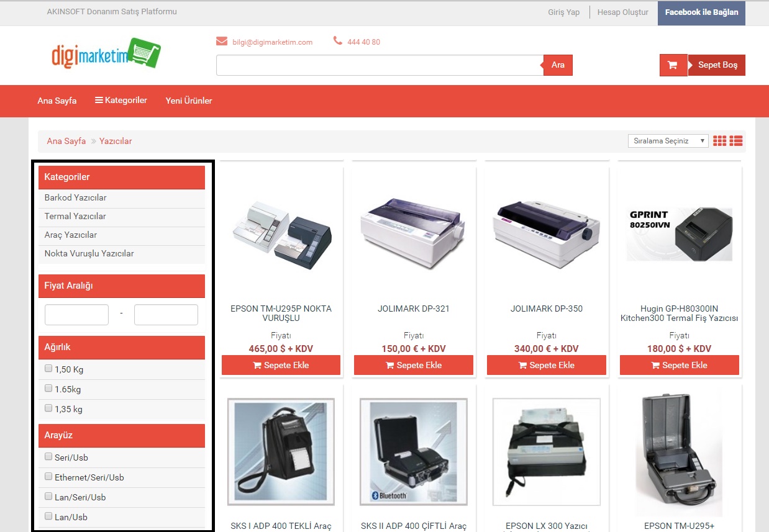Focus the minimum price input field

(x=76, y=315)
